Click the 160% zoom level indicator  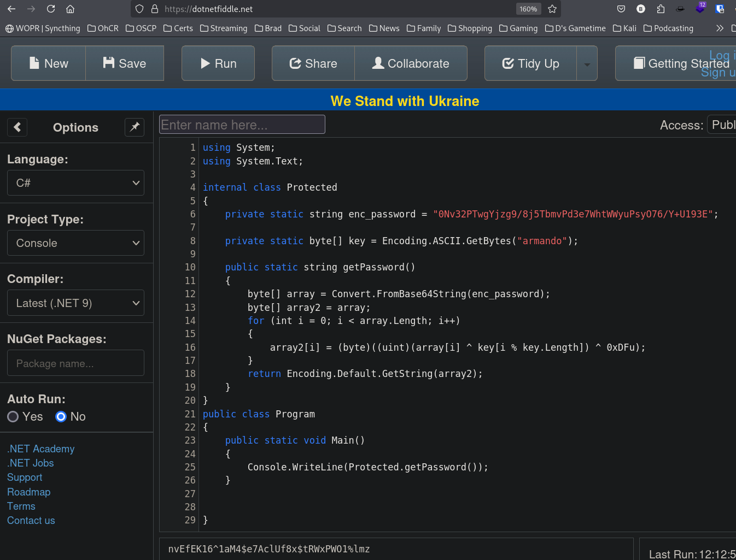(528, 9)
